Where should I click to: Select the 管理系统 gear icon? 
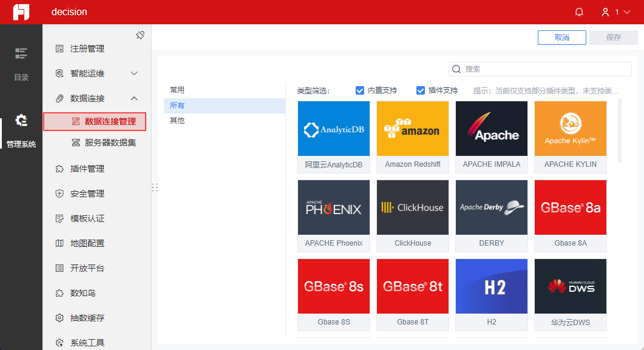pyautogui.click(x=21, y=121)
